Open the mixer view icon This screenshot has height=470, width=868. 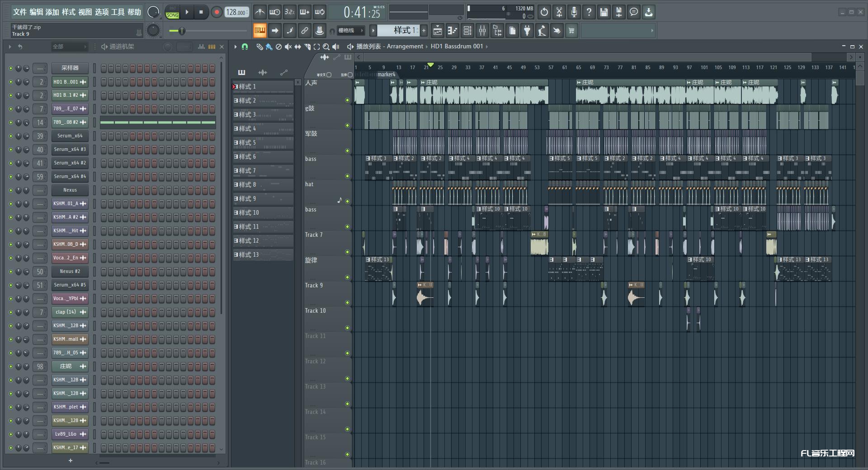click(482, 31)
